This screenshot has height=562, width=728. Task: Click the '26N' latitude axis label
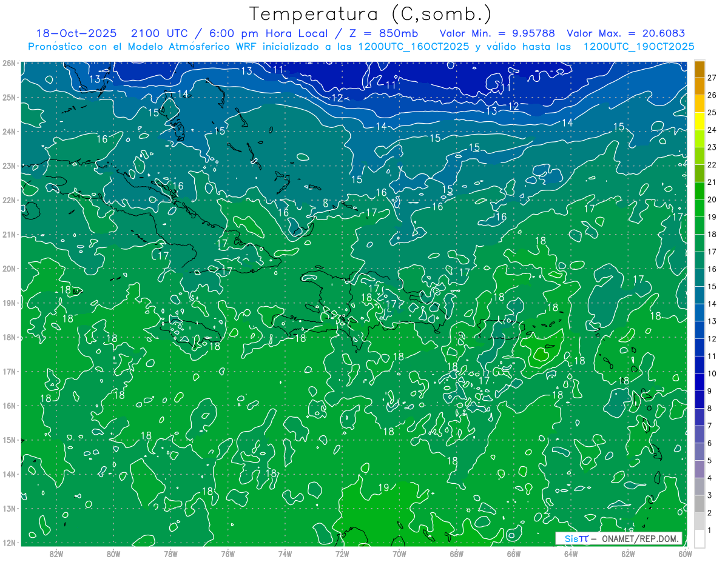(x=8, y=63)
